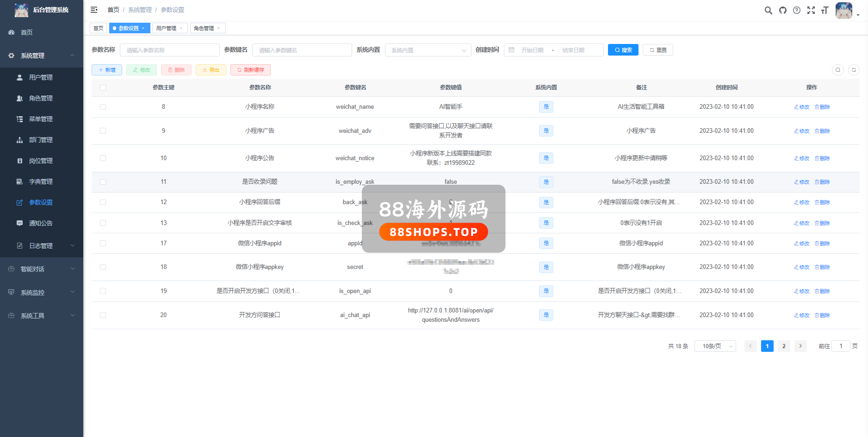868x437 pixels.
Task: Check the row for weichat_name
Action: pos(103,107)
